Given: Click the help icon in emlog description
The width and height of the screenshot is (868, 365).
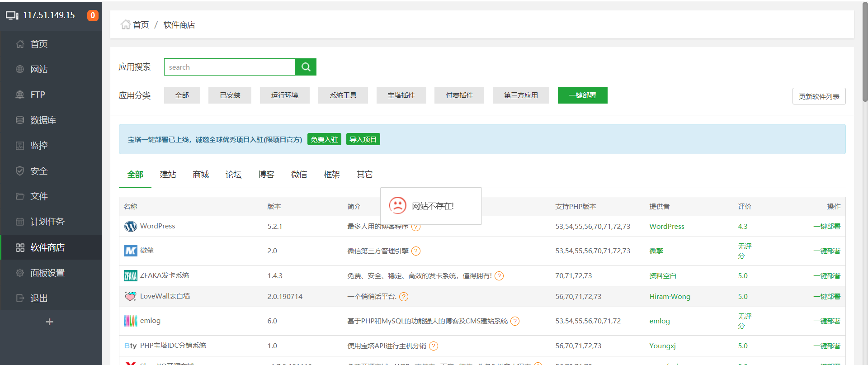Looking at the screenshot, I should [515, 321].
